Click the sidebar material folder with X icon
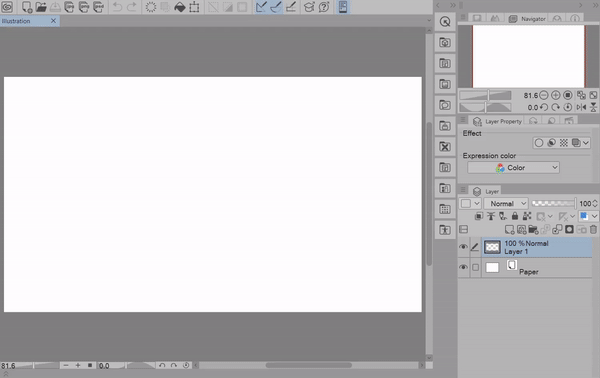Image resolution: width=600 pixels, height=378 pixels. click(x=445, y=147)
